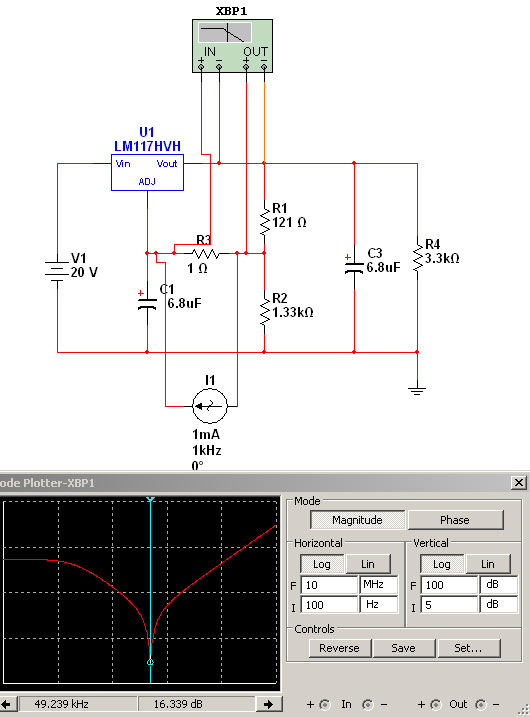Screen dimensions: 530x717
Task: Move cursor right with the right arrow button
Action: click(x=268, y=704)
